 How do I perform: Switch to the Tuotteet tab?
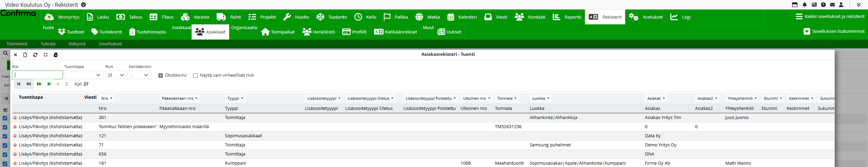71,32
